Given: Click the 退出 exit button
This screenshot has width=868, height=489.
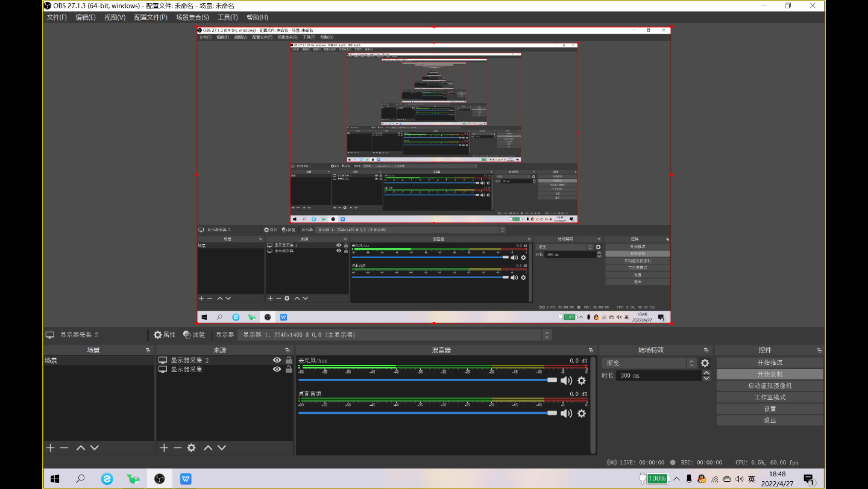Looking at the screenshot, I should tap(770, 420).
